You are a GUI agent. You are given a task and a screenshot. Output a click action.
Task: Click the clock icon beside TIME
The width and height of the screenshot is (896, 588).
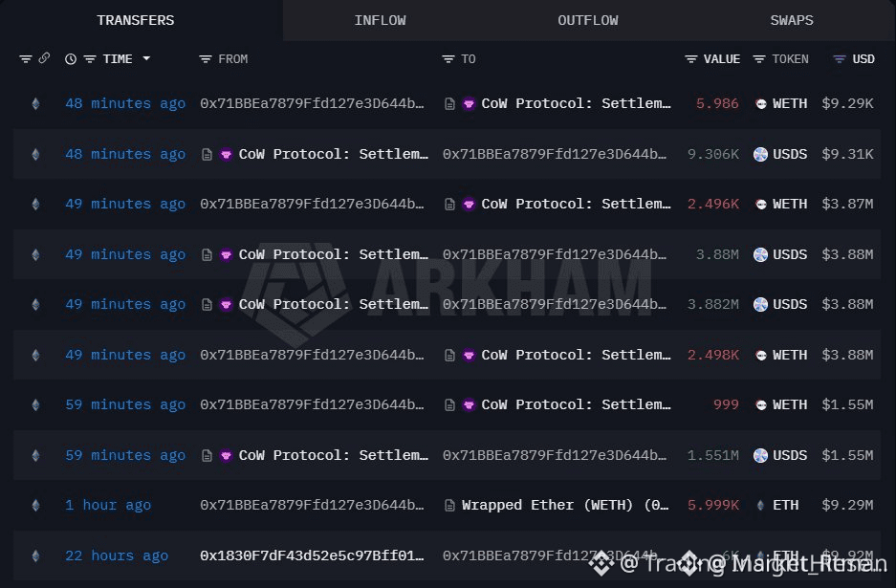[71, 59]
